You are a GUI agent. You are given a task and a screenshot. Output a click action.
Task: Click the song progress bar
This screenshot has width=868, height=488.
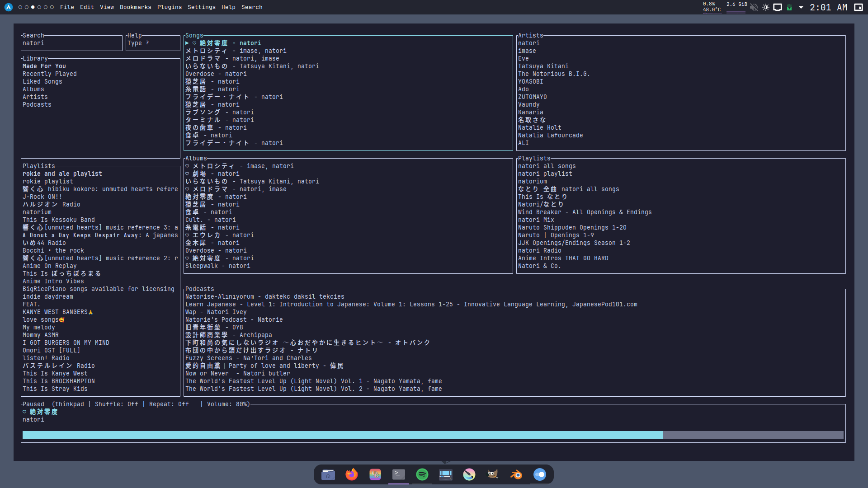[433, 435]
